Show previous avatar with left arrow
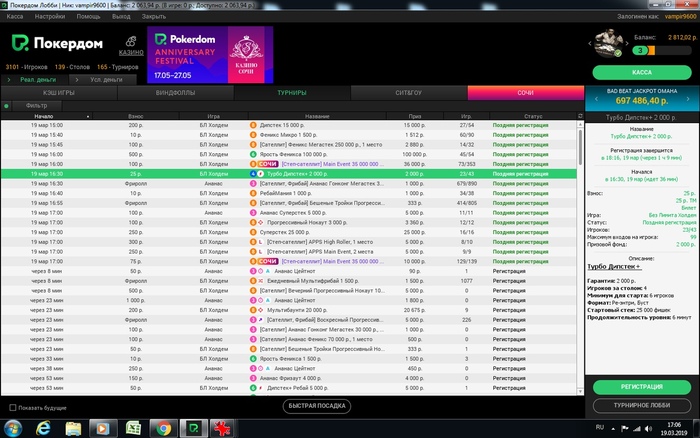 (590, 43)
